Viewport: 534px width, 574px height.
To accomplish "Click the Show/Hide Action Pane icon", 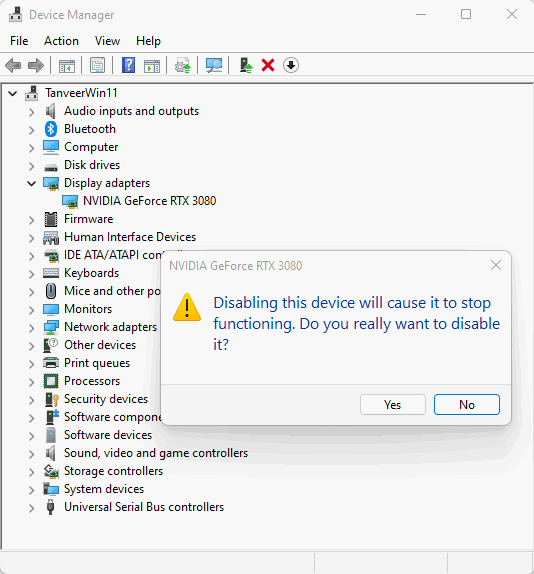I will [152, 66].
